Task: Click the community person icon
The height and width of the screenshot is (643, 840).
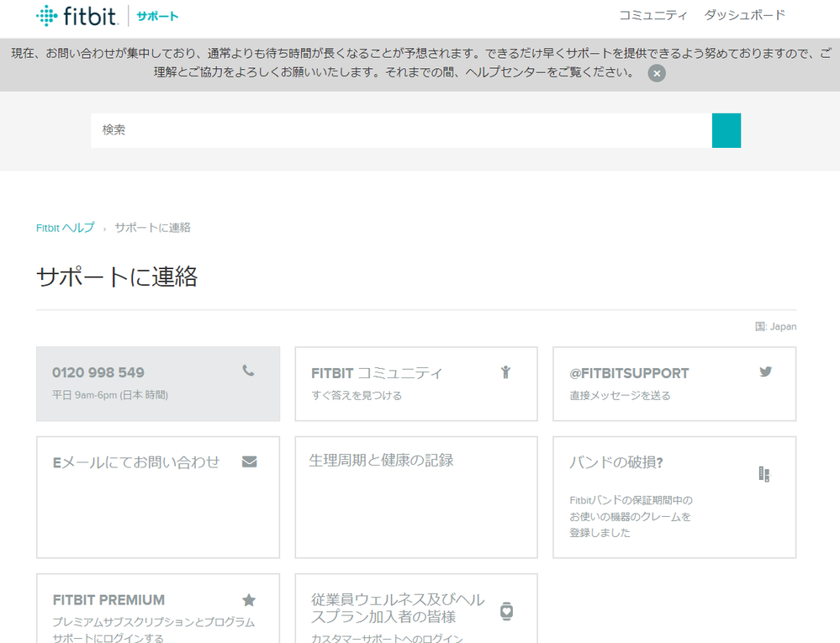Action: click(505, 372)
